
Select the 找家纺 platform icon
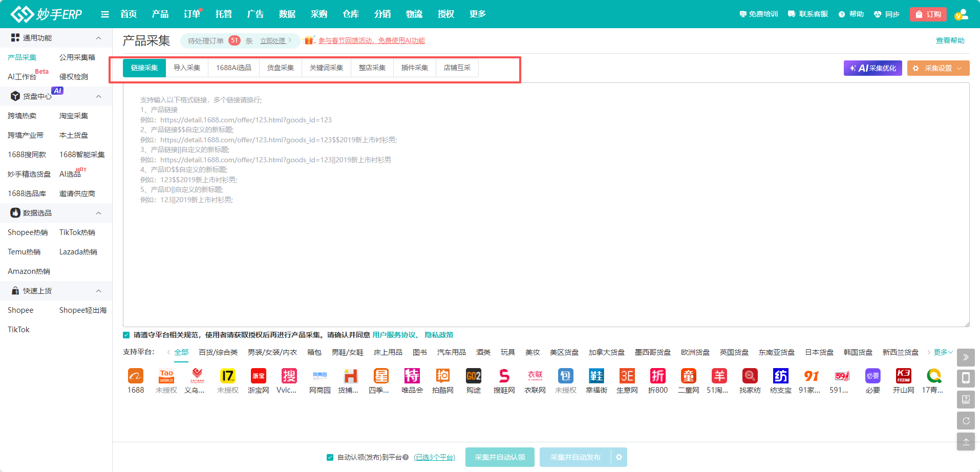click(x=750, y=376)
